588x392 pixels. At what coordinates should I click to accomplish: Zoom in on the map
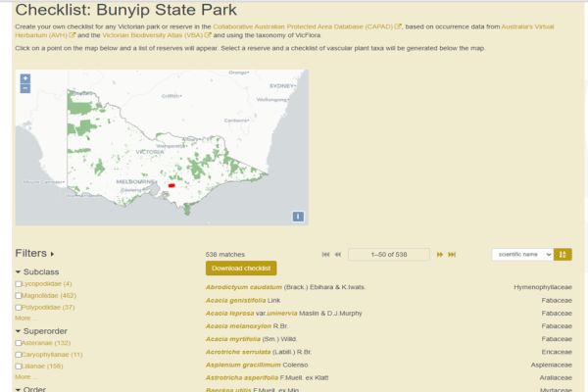coord(25,78)
